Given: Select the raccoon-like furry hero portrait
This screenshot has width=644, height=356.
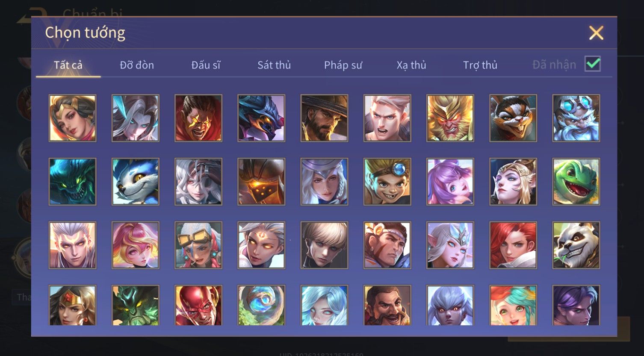Looking at the screenshot, I should point(513,118).
